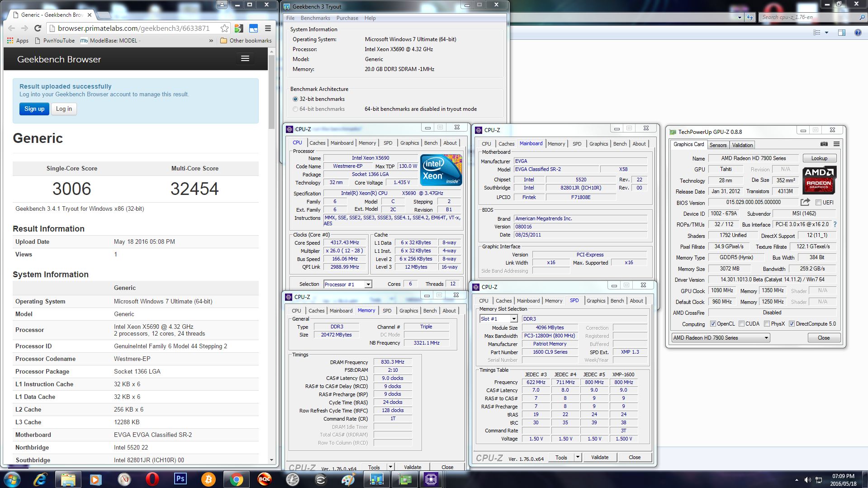Open Paint palette taskbar icon
Viewport: 868px width, 488px height.
348,479
